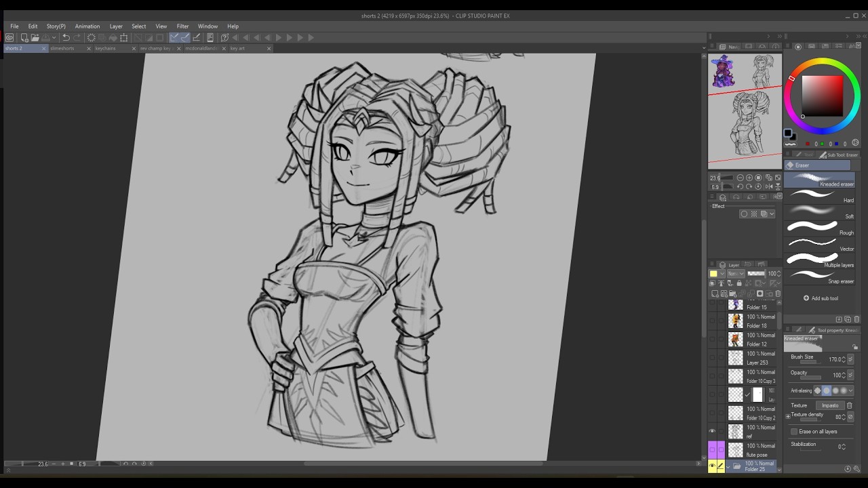Click the Navigator canvas preview thumbnail
The image size is (868, 488).
click(745, 111)
